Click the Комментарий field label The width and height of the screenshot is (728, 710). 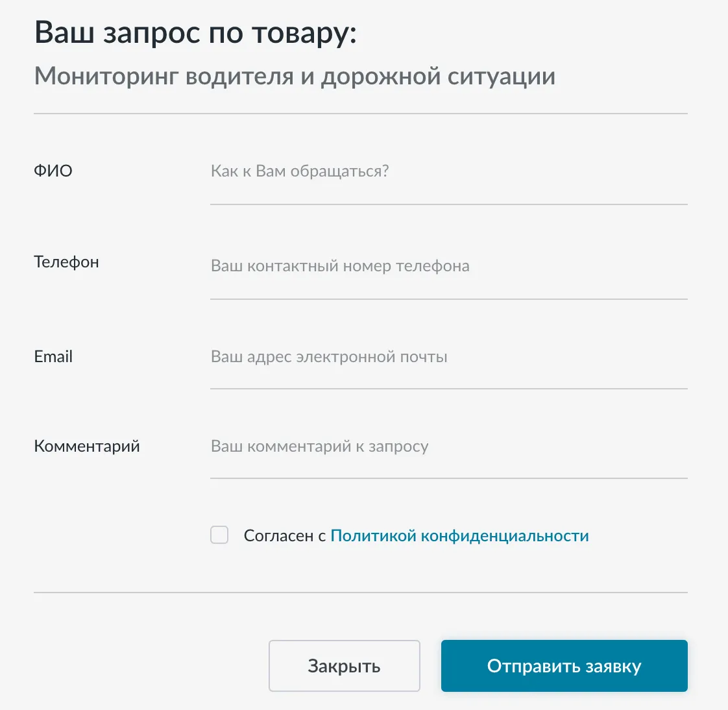tap(87, 447)
